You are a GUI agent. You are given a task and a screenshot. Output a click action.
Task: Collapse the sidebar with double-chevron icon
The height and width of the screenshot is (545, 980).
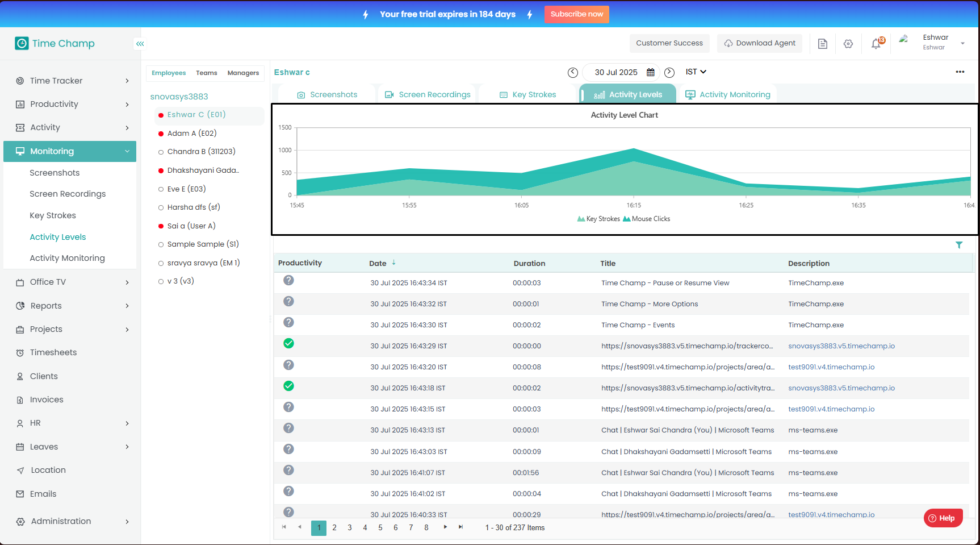(x=140, y=44)
